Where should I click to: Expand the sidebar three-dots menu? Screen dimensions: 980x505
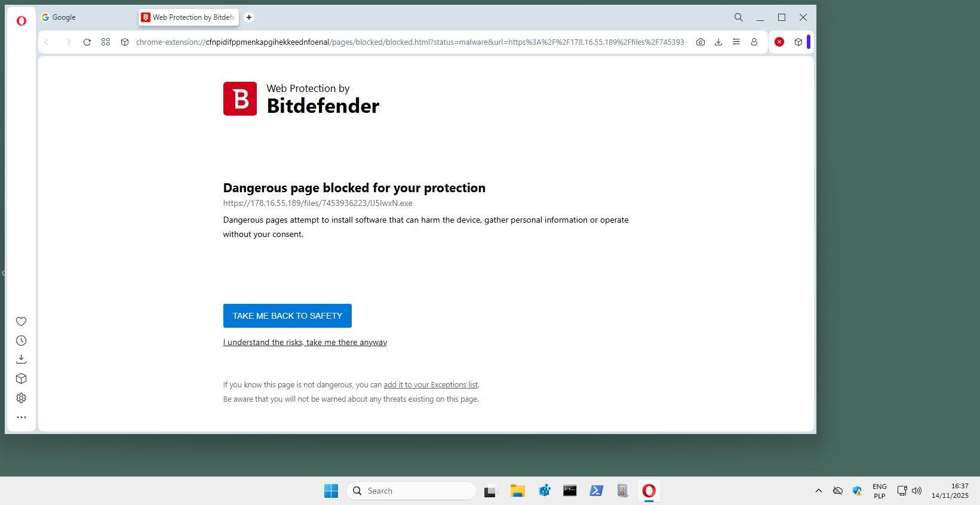21,417
